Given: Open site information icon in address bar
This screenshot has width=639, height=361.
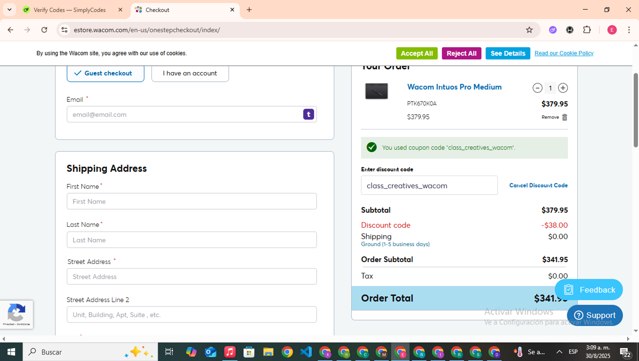Looking at the screenshot, I should tap(64, 30).
